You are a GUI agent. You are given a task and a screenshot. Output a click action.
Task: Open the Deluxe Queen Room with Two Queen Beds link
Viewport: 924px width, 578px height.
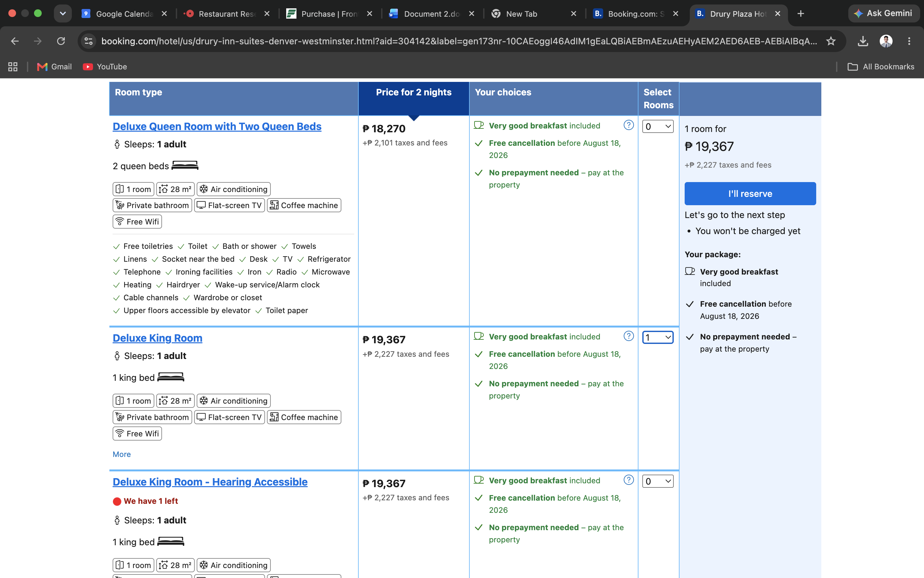[217, 127]
